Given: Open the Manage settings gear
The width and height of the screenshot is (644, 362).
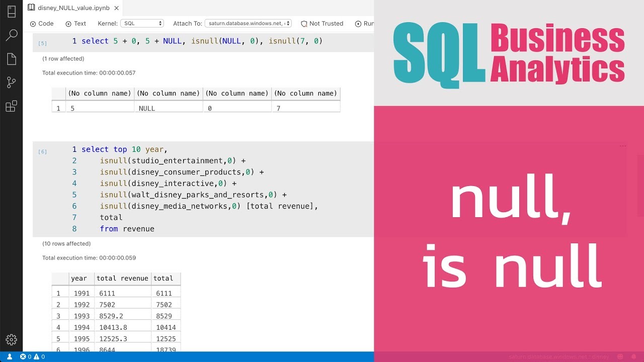Looking at the screenshot, I should pyautogui.click(x=11, y=340).
